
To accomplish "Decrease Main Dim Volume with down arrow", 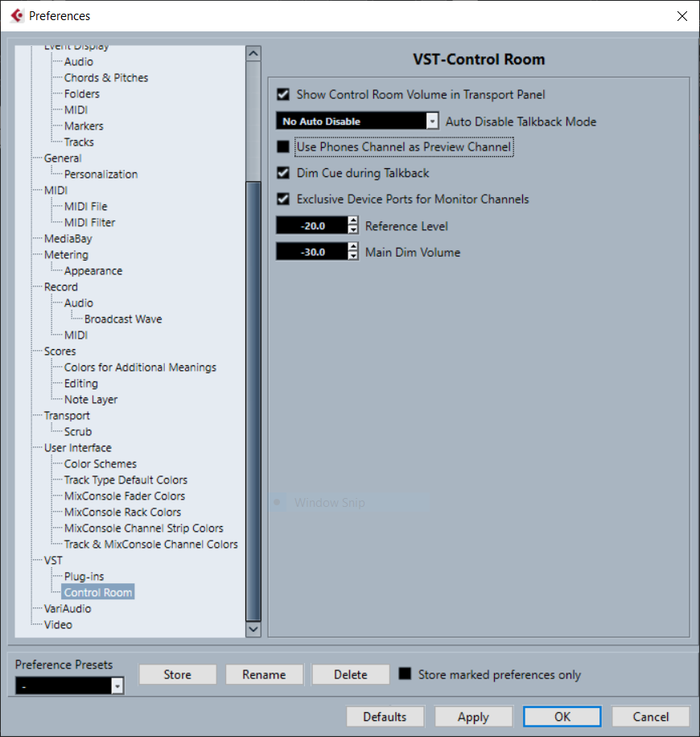I will pos(353,256).
